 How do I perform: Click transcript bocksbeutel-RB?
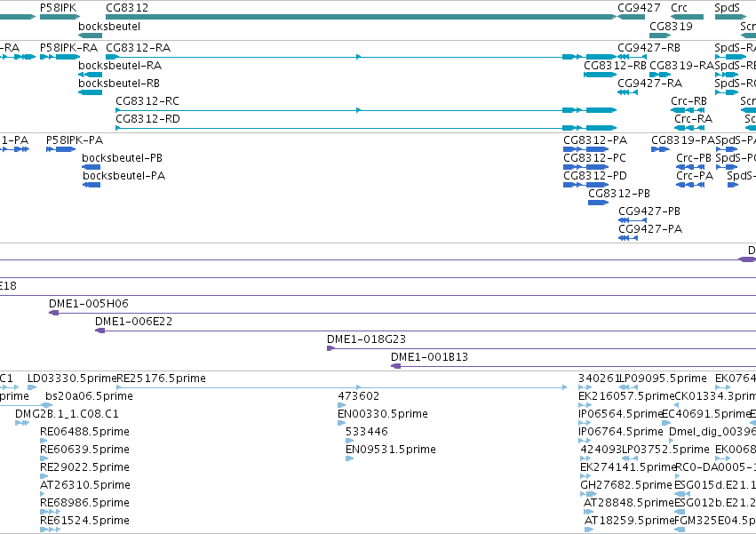click(90, 92)
